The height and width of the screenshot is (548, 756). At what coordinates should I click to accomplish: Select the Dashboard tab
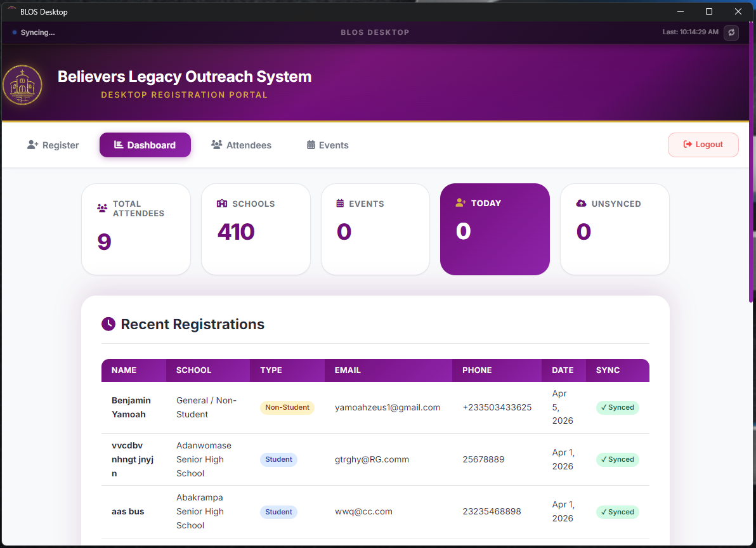(x=145, y=145)
